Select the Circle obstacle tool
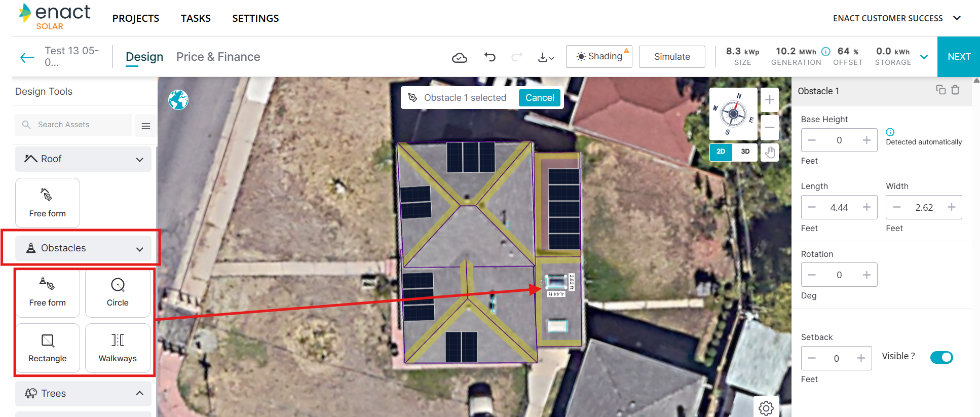980x417 pixels. (x=118, y=293)
